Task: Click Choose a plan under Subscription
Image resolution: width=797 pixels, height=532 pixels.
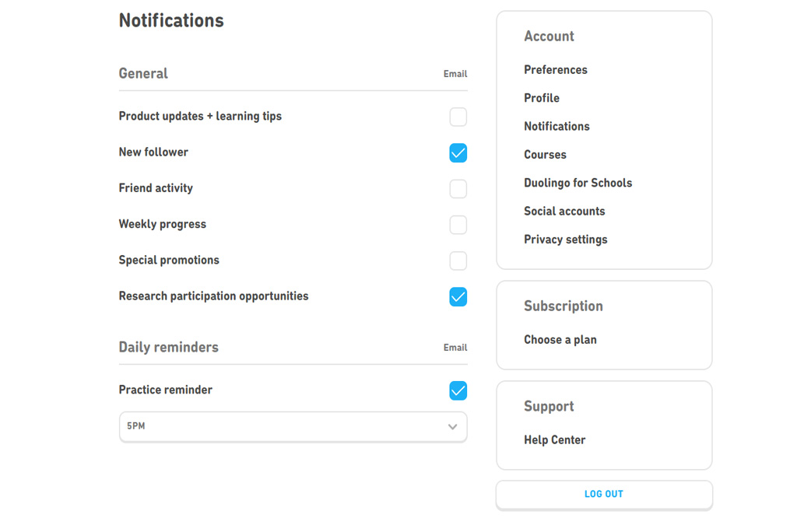Action: click(560, 340)
